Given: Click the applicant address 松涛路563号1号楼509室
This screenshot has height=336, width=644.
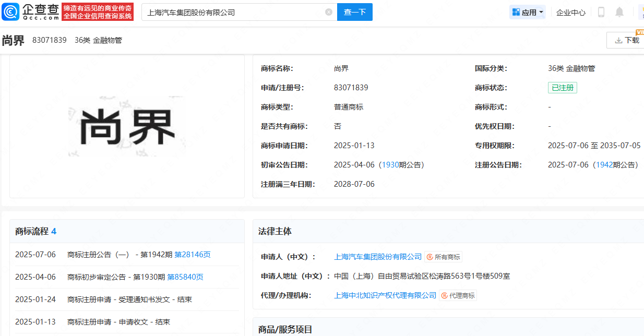Looking at the screenshot, I should coord(469,276).
